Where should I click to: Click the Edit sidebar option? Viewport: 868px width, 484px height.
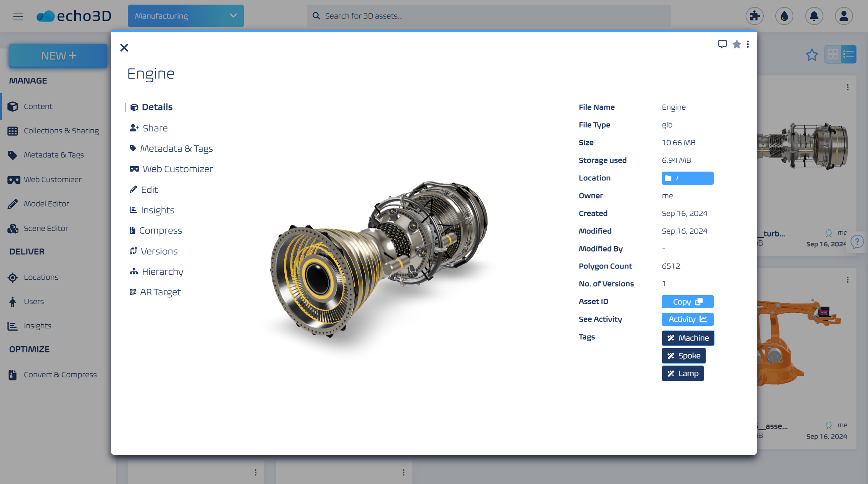pos(149,190)
